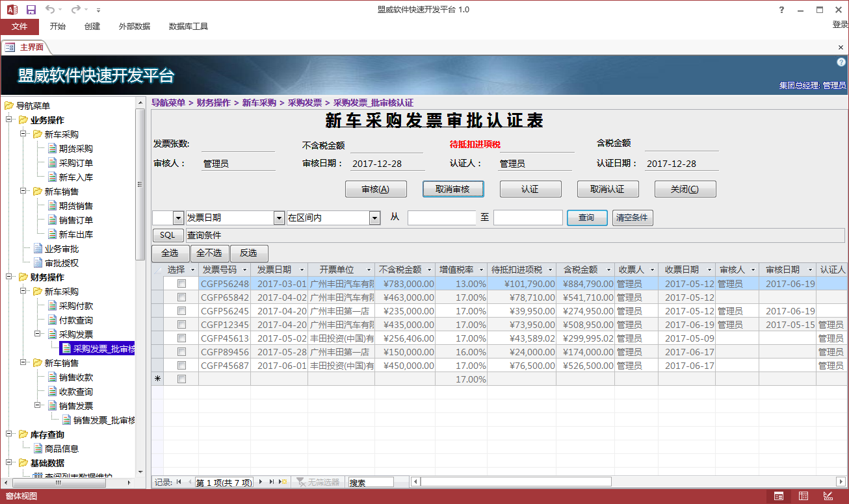Screen dimensions: 849x504
Task: Check the box for invoice CGFP12345
Action: point(181,325)
